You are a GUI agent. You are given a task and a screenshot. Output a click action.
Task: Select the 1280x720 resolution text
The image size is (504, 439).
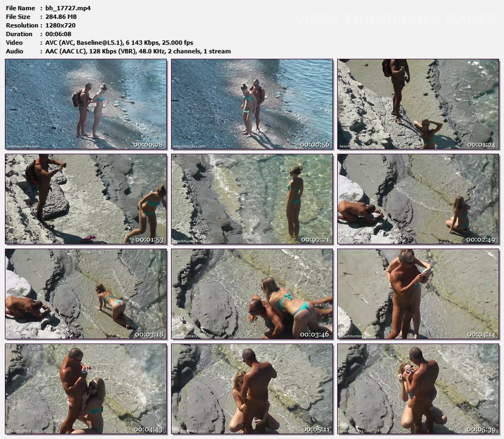[x=60, y=25]
